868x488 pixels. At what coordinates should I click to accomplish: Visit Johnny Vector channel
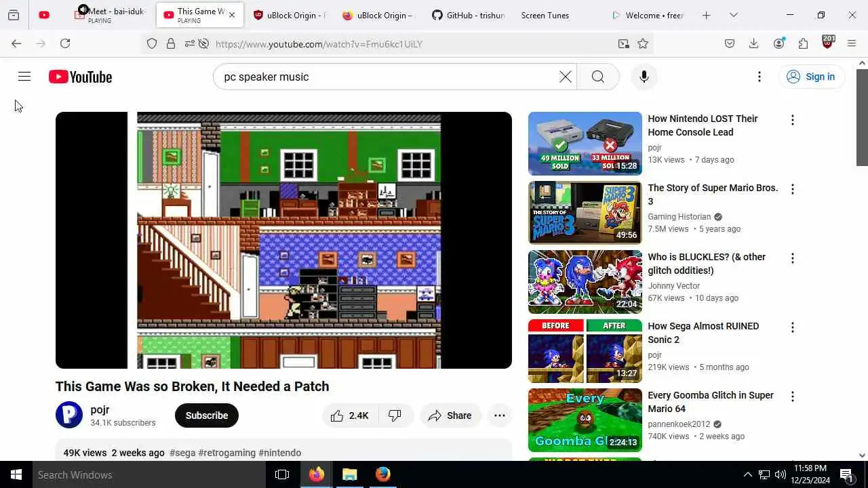point(674,286)
